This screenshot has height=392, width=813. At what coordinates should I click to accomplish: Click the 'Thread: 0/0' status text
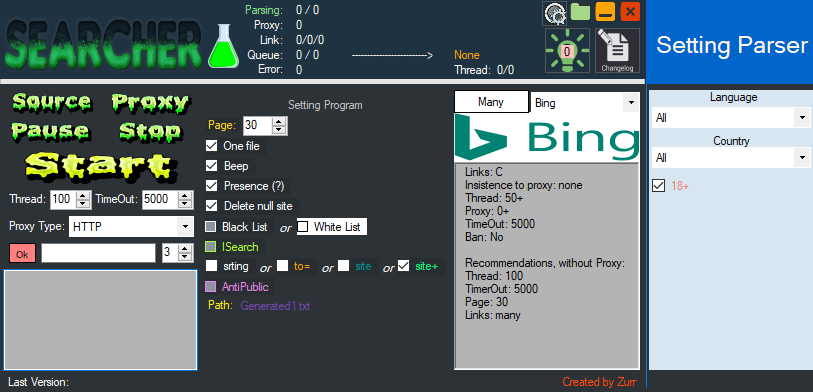(484, 70)
